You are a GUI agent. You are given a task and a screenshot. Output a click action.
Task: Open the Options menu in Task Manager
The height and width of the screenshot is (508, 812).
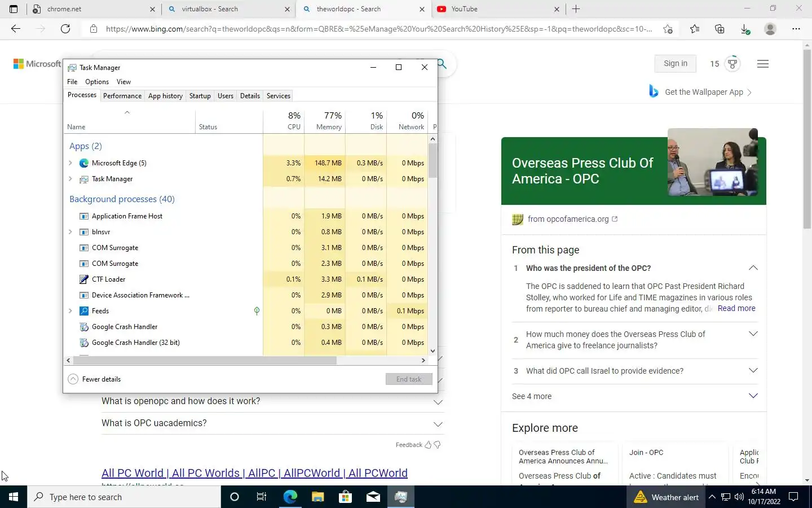[97, 82]
